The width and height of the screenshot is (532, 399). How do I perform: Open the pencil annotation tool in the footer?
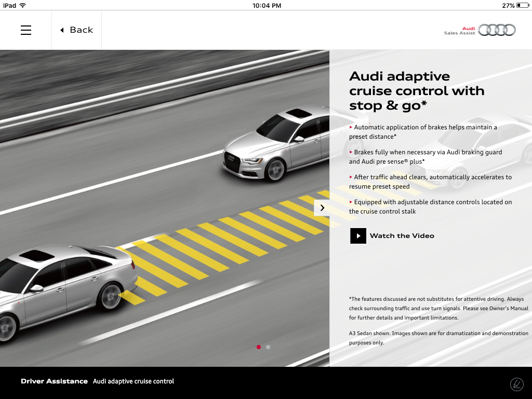point(517,384)
